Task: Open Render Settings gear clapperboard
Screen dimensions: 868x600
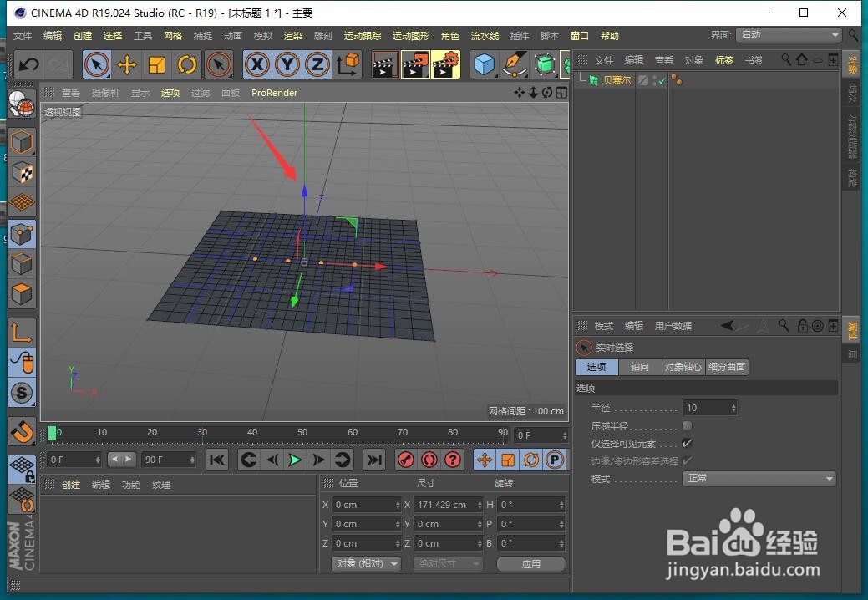Action: coord(445,64)
